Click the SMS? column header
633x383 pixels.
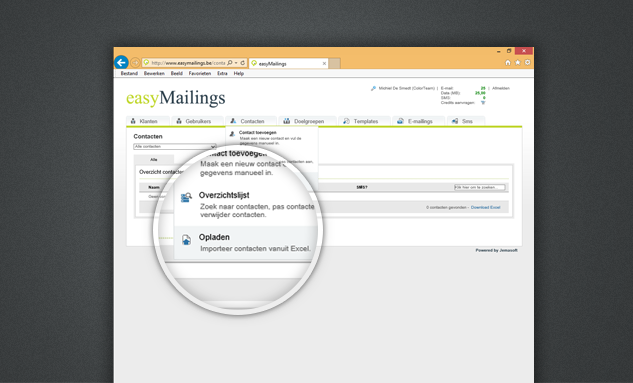click(x=362, y=187)
